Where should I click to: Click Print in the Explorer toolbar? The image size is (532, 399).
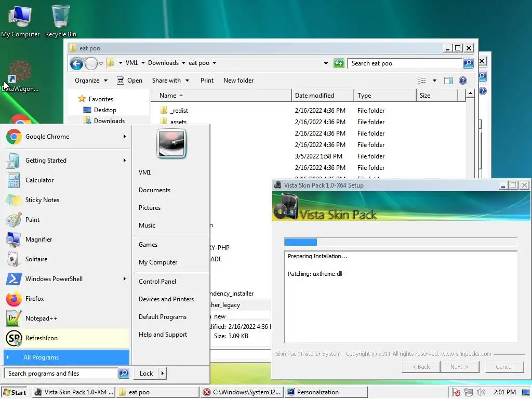(207, 81)
